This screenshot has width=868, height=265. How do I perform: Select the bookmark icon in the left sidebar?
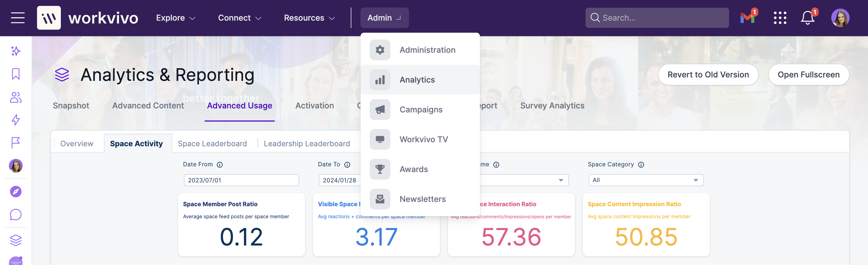tap(15, 74)
